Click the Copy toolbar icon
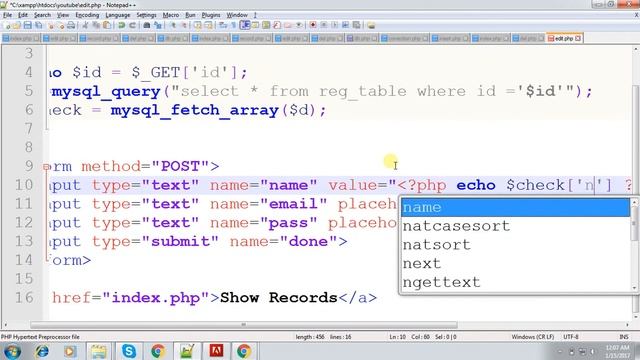The image size is (640, 360). tap(97, 25)
